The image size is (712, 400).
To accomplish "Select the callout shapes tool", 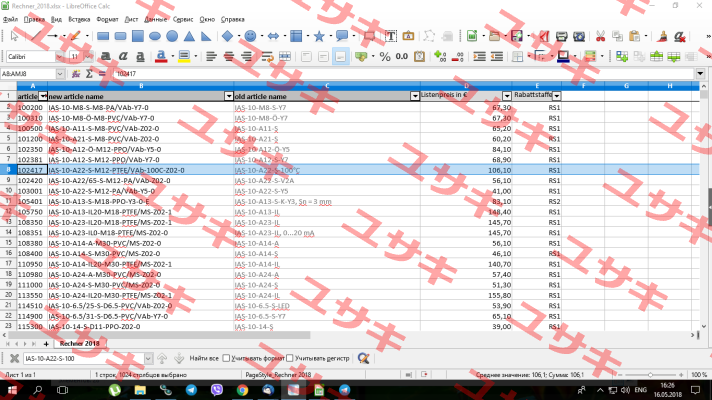I will pos(342,36).
